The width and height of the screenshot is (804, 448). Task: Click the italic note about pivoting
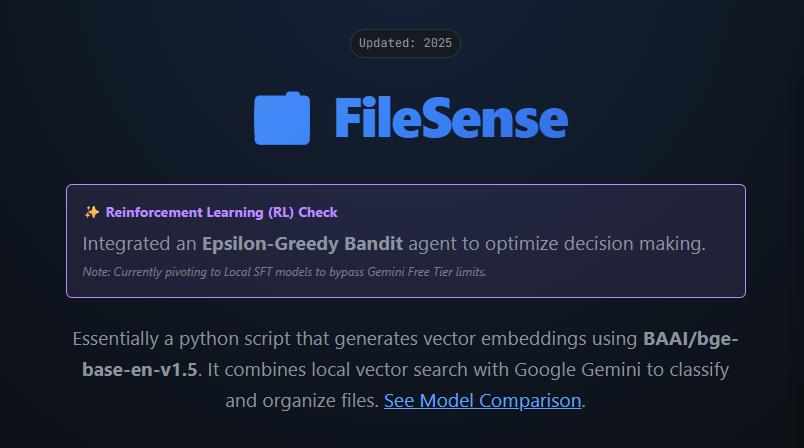[284, 272]
